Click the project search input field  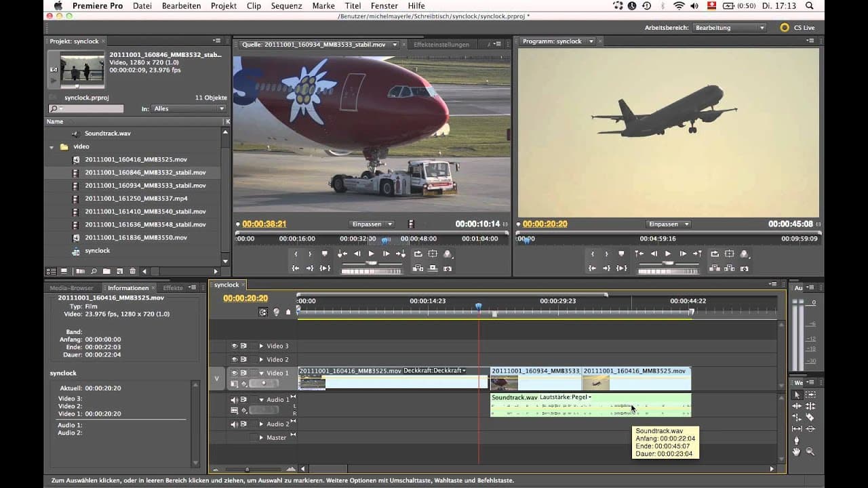[x=85, y=108]
